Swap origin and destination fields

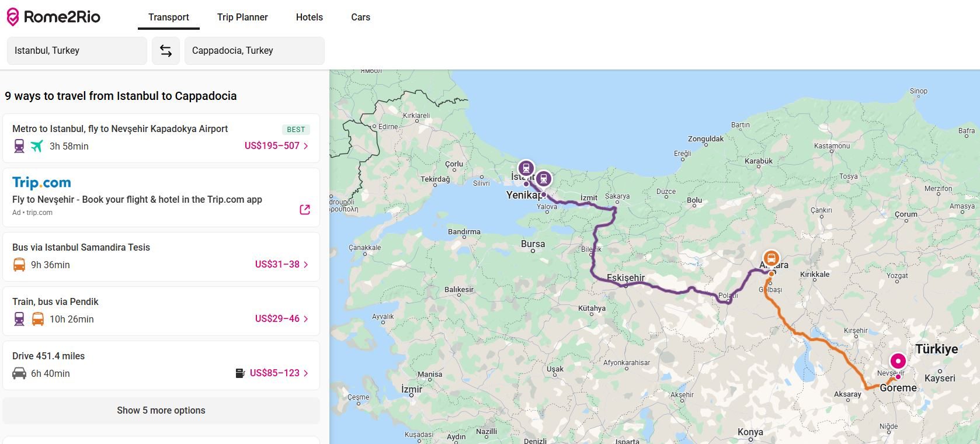[166, 51]
